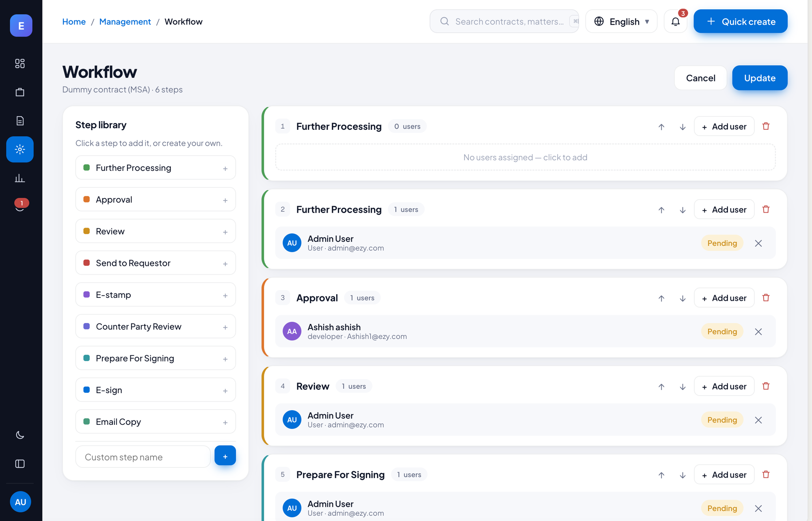
Task: Open notifications bell icon
Action: 676,22
